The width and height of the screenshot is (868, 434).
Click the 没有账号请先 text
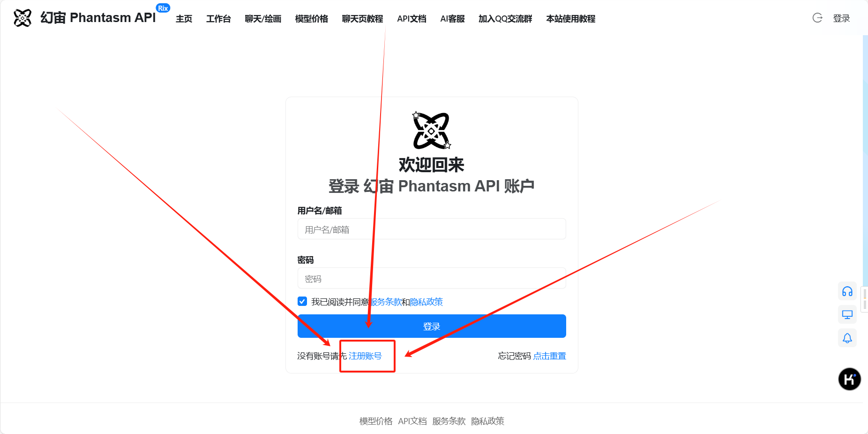[x=322, y=356]
